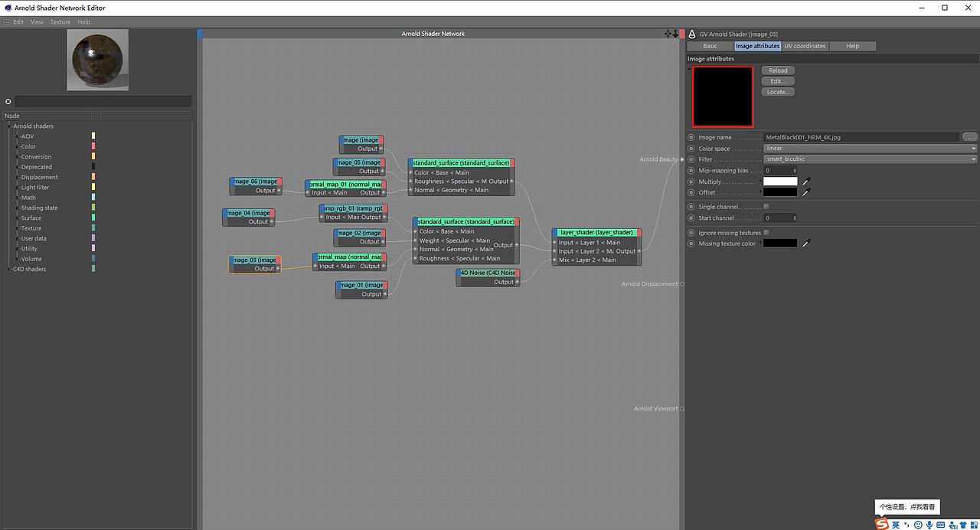Click the Reload button
980x530 pixels.
point(779,70)
